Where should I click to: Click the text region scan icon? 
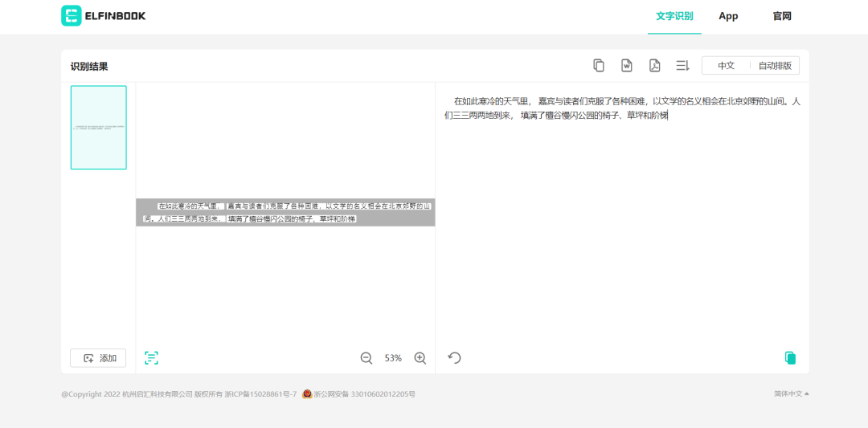click(x=151, y=358)
